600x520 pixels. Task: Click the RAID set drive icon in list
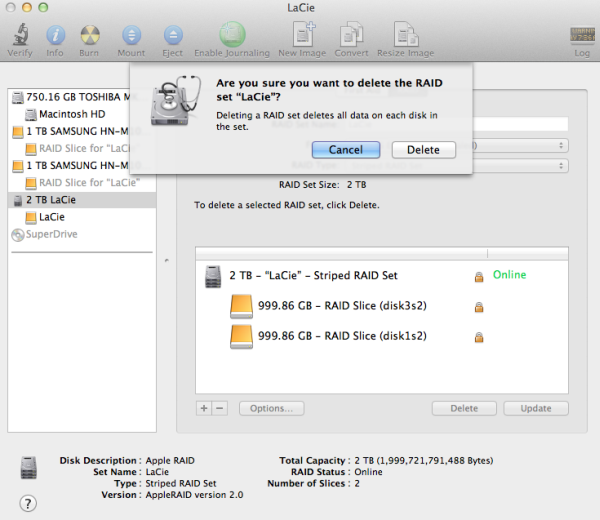[x=213, y=277]
